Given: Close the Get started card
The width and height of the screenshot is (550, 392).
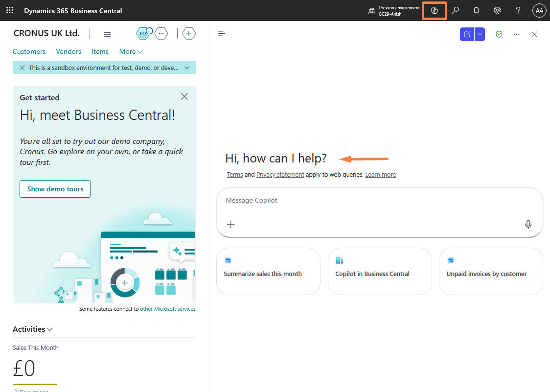Looking at the screenshot, I should point(184,96).
